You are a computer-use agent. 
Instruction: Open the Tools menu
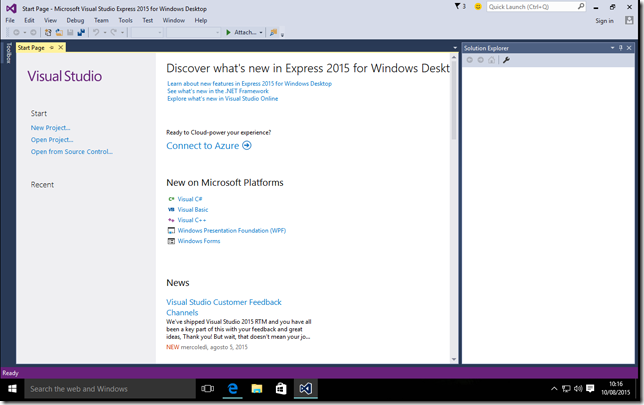[x=125, y=20]
